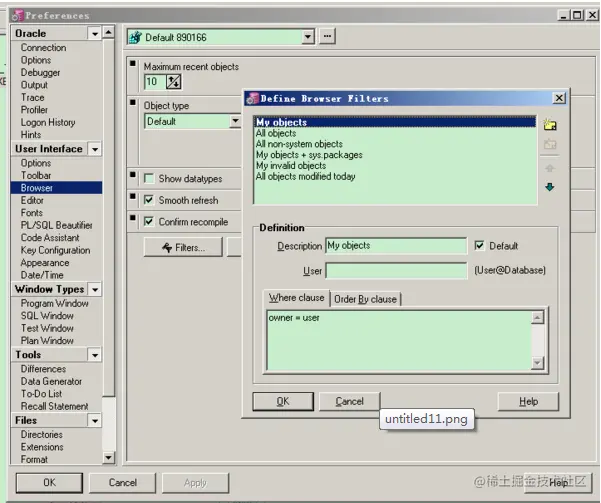Click the Apply button in Preferences

[x=195, y=482]
